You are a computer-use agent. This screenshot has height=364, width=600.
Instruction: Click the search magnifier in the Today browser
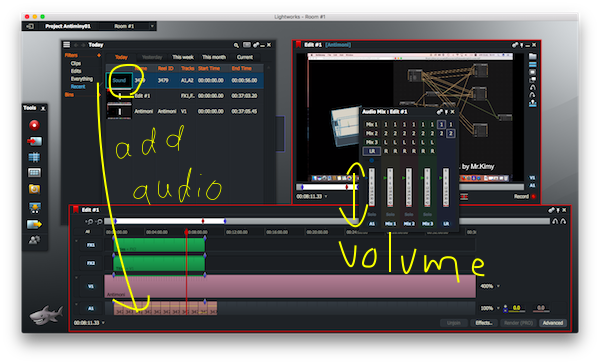[x=236, y=45]
